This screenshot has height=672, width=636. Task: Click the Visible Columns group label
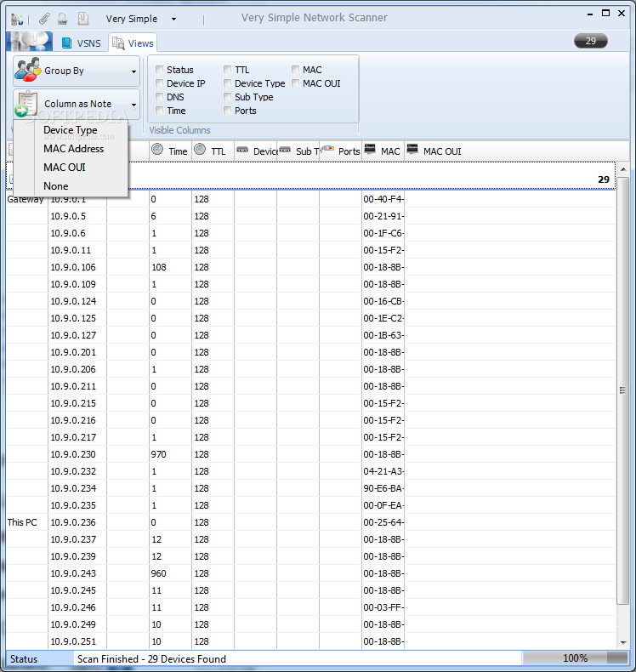[x=180, y=130]
